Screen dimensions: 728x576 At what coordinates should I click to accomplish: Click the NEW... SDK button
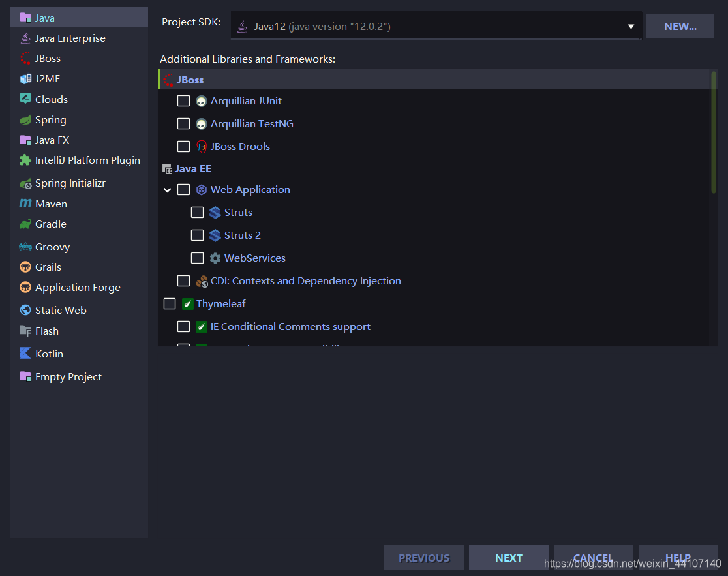click(680, 27)
